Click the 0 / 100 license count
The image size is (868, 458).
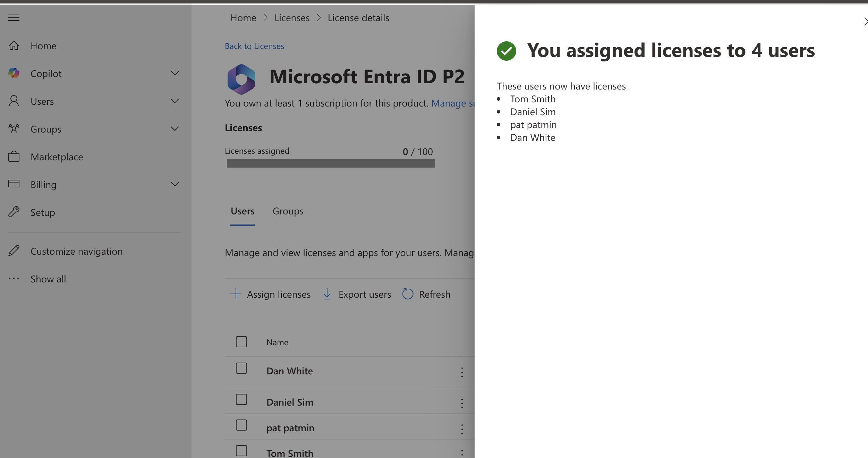coord(418,152)
